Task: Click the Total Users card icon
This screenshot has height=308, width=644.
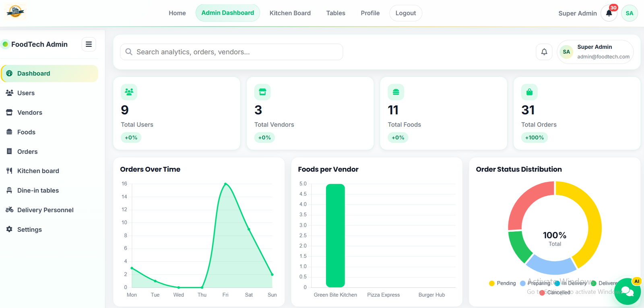Action: [129, 92]
